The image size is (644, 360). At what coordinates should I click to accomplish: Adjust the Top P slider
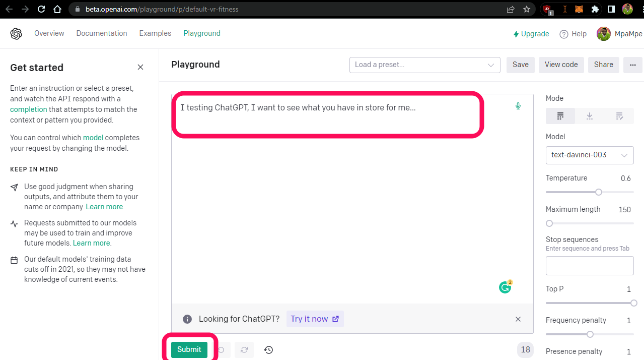[x=590, y=303]
